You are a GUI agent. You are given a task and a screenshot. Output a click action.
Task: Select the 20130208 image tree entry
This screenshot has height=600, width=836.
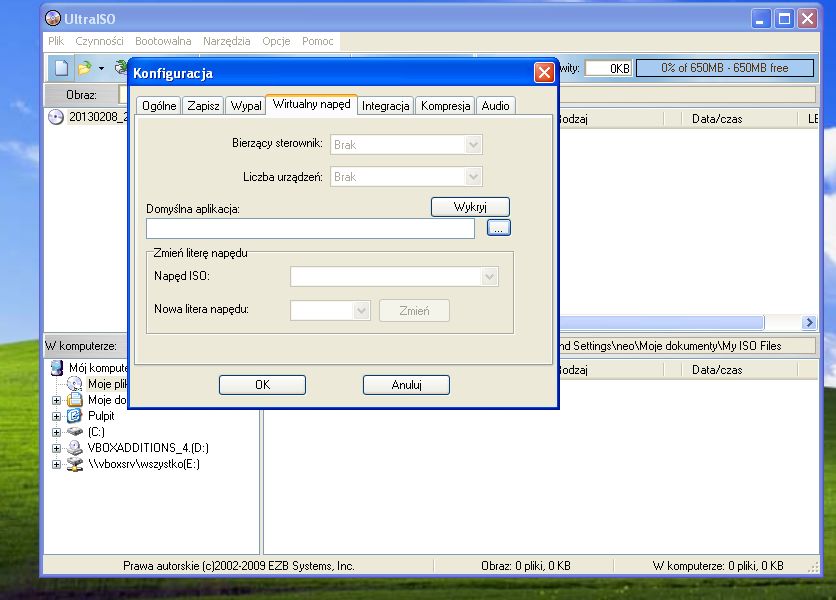pos(98,117)
